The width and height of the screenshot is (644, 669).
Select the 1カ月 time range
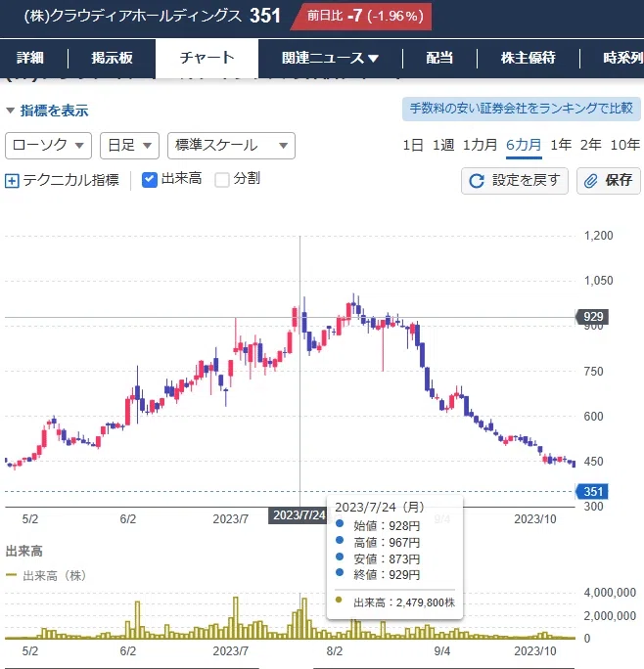pyautogui.click(x=480, y=145)
